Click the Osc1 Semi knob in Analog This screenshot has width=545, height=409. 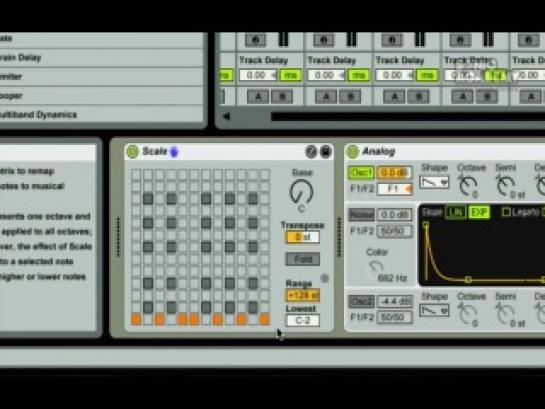[x=505, y=185]
